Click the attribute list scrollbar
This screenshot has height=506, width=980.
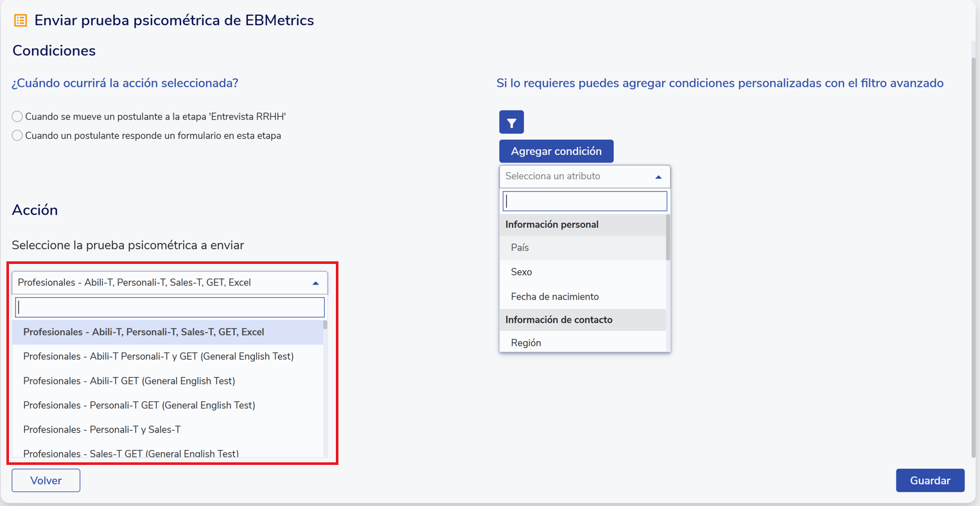668,238
